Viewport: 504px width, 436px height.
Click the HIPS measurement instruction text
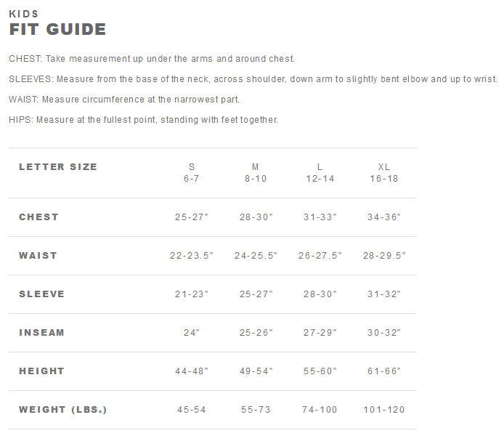pos(143,119)
